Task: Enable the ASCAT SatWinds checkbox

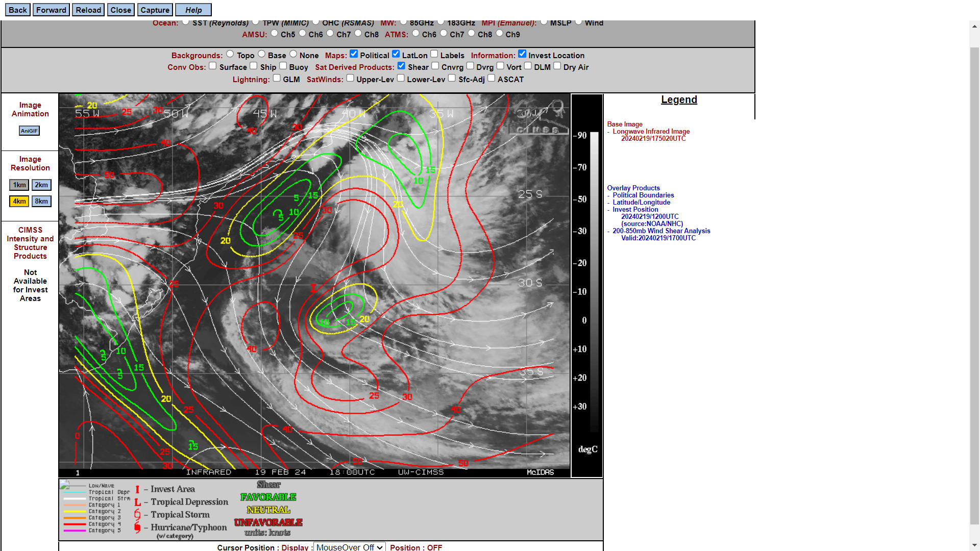Action: point(491,78)
